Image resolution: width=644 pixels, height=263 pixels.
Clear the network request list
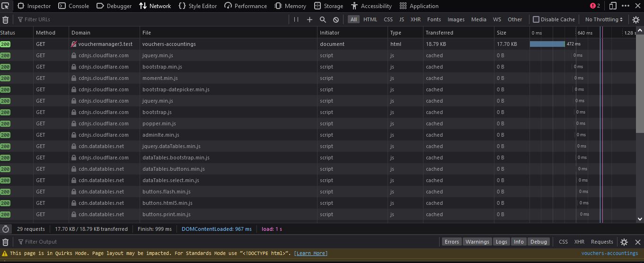pyautogui.click(x=6, y=19)
